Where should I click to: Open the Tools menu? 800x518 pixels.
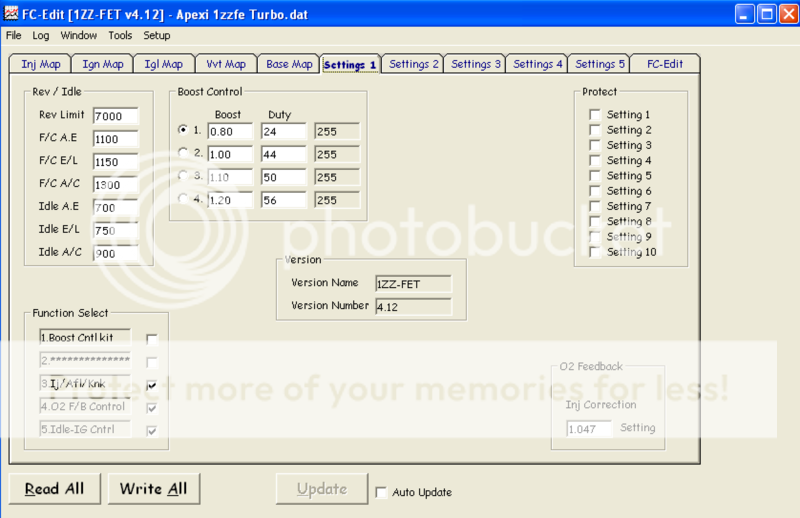point(120,35)
